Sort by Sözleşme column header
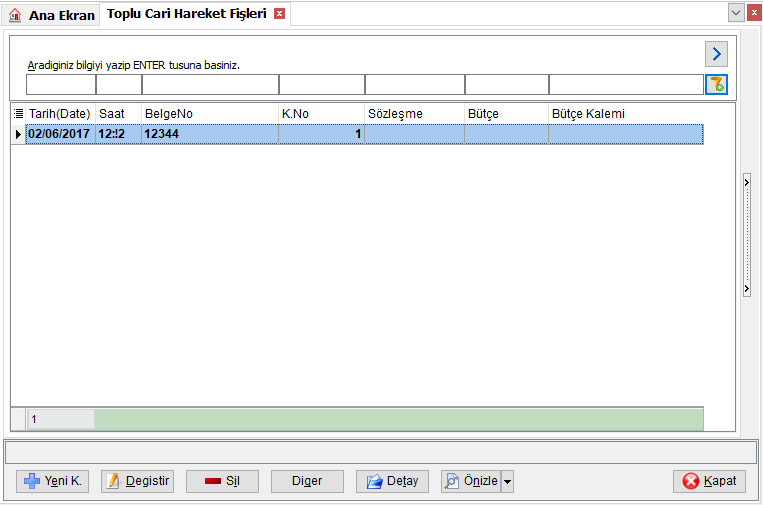Image resolution: width=763 pixels, height=505 pixels. click(415, 114)
